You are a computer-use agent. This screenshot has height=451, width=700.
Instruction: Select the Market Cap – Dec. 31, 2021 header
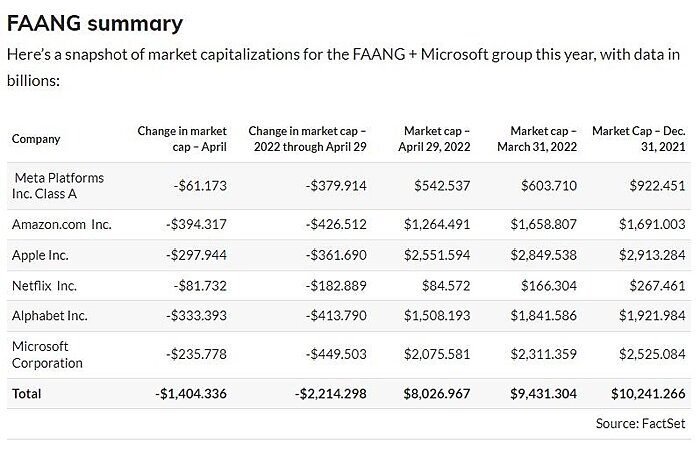[640, 139]
